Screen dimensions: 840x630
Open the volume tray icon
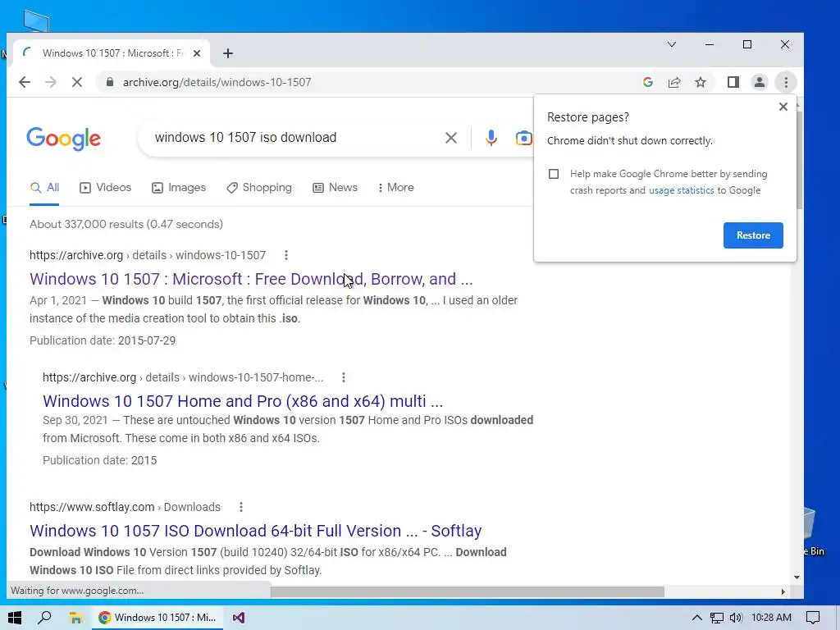point(736,618)
